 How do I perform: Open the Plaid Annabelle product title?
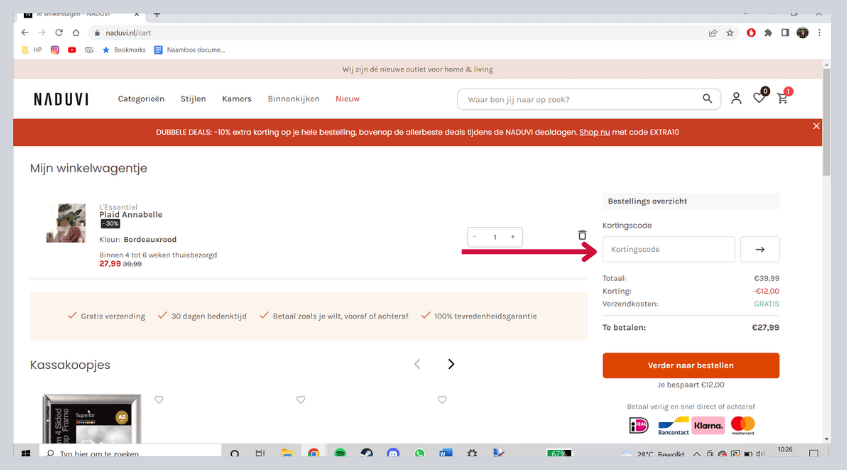[131, 214]
